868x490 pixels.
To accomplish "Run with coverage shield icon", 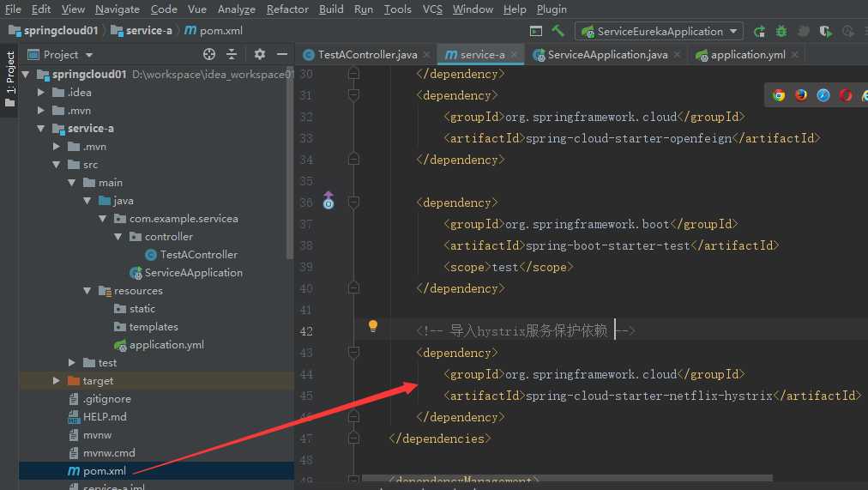I will pyautogui.click(x=825, y=32).
